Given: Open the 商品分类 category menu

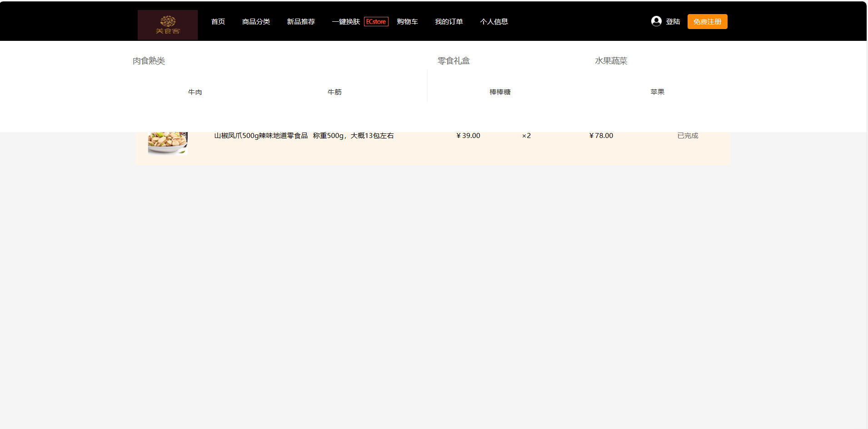Looking at the screenshot, I should (x=256, y=21).
